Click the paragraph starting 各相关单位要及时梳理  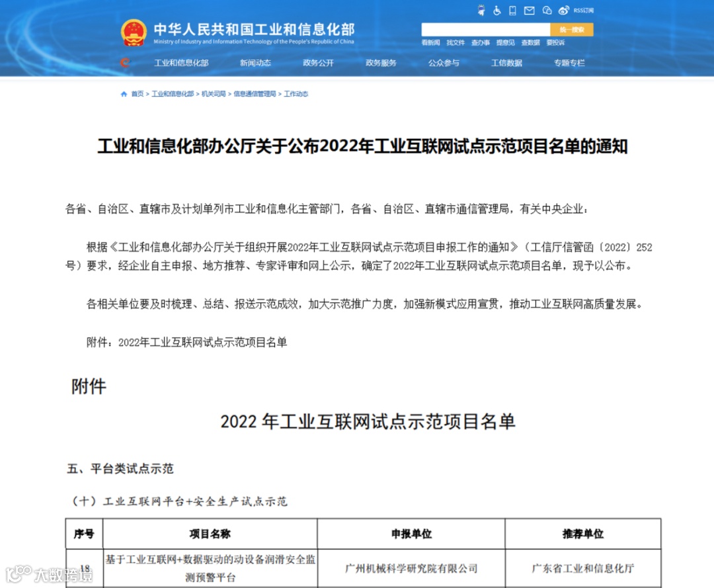pos(364,304)
